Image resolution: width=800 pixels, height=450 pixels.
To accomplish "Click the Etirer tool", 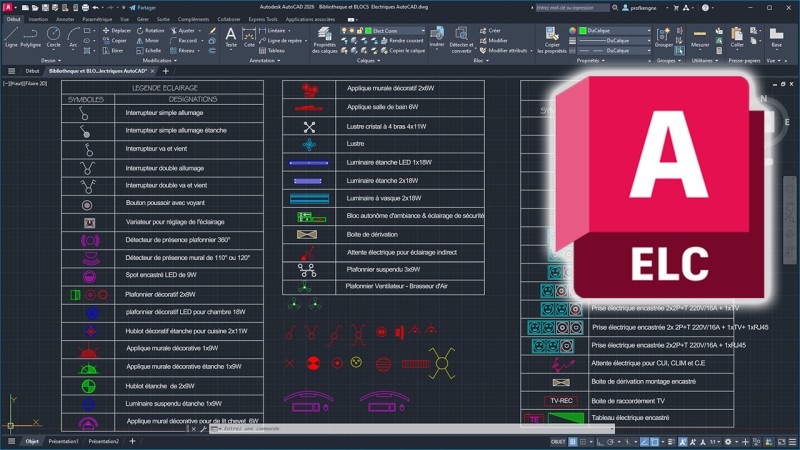I will [113, 51].
